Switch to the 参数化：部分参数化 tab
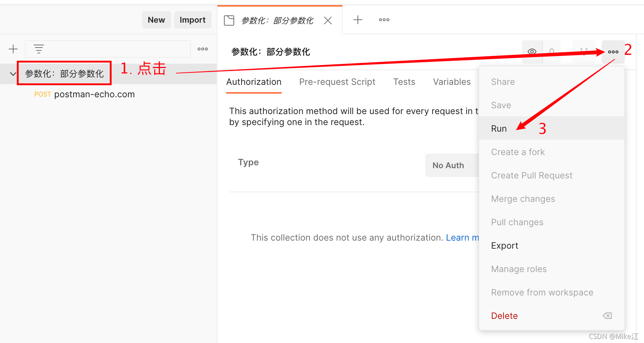The image size is (644, 343). tap(277, 20)
